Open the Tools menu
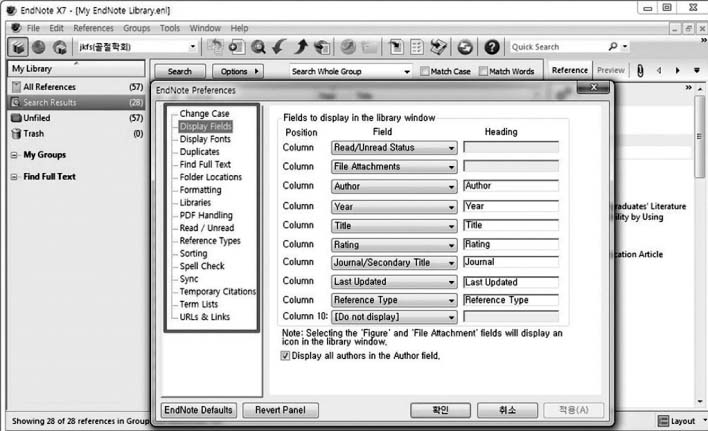Image resolution: width=708 pixels, height=431 pixels. click(170, 28)
